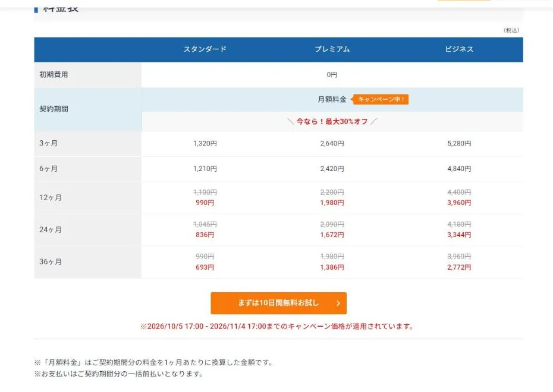This screenshot has width=553, height=392.
Task: Click the 36ヶ月 row label
Action: (51, 262)
